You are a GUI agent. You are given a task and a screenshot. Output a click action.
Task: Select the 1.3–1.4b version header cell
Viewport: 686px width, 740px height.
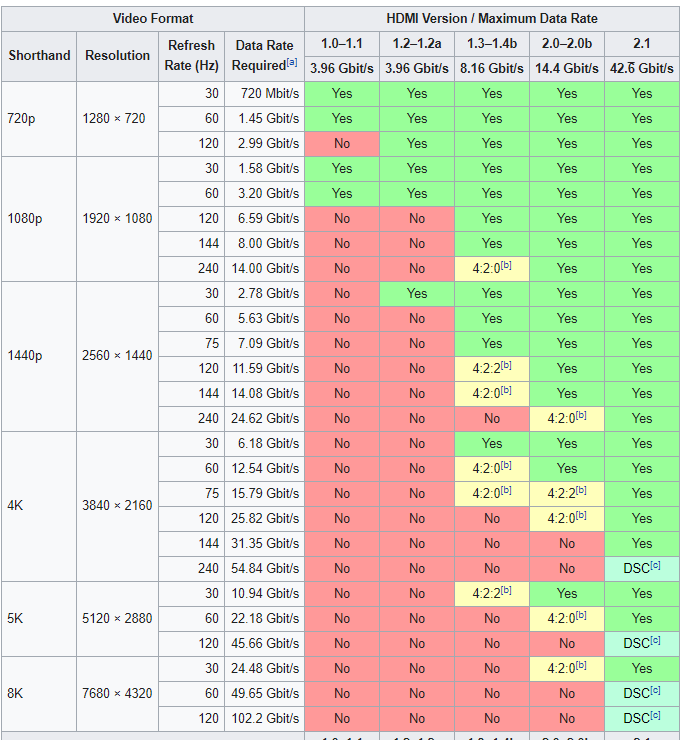click(x=492, y=44)
